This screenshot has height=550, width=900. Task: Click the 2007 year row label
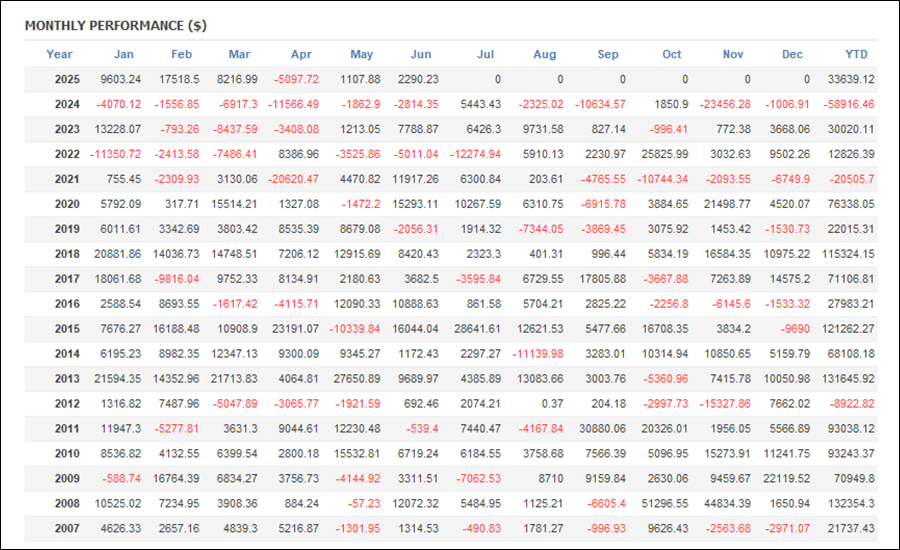click(67, 528)
